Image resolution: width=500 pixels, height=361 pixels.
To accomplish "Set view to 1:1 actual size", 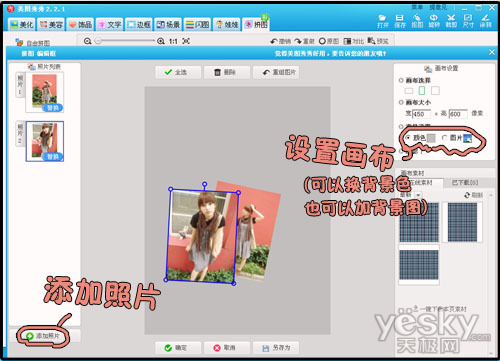I will [173, 41].
